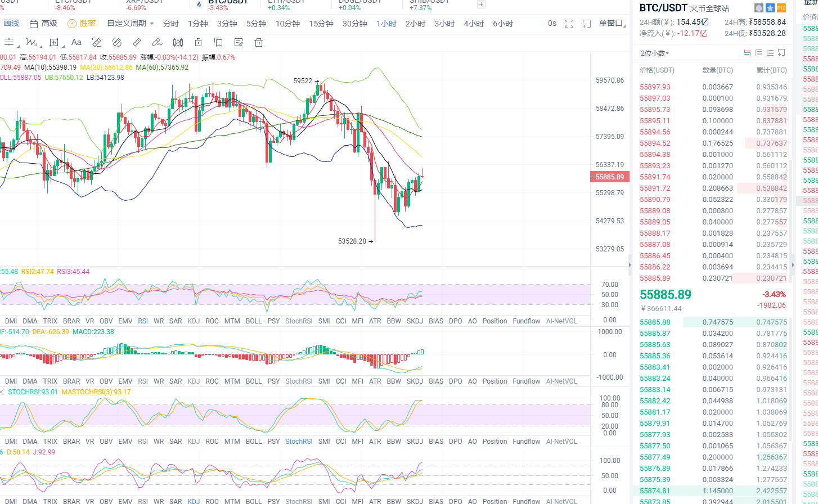
Task: Switch to the 15分钟 timeframe tab
Action: click(321, 24)
